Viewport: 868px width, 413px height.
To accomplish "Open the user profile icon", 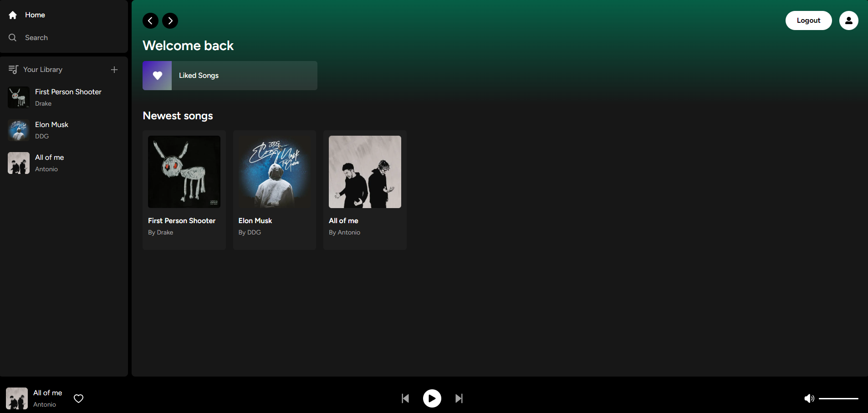I will (848, 20).
